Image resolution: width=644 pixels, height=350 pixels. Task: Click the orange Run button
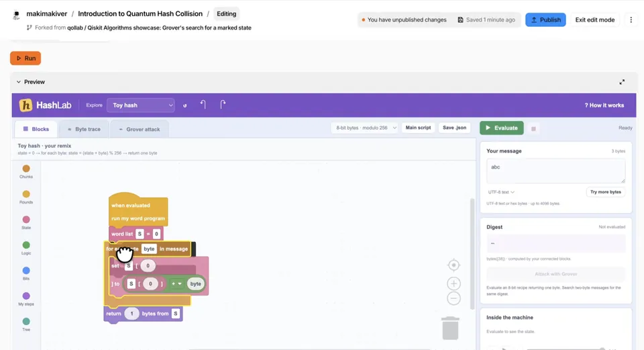(25, 58)
